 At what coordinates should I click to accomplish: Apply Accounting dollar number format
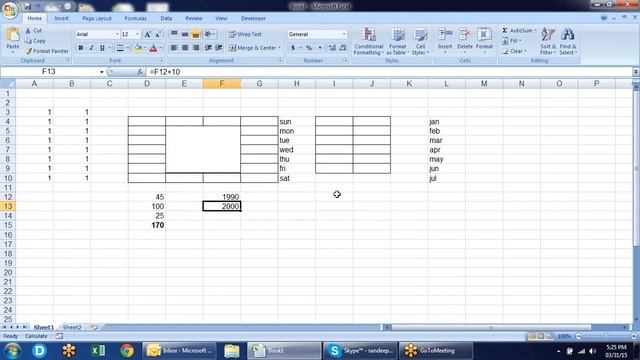pyautogui.click(x=293, y=48)
